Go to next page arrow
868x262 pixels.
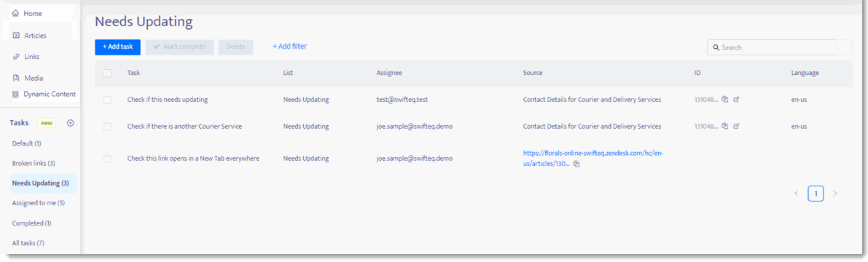coord(834,194)
